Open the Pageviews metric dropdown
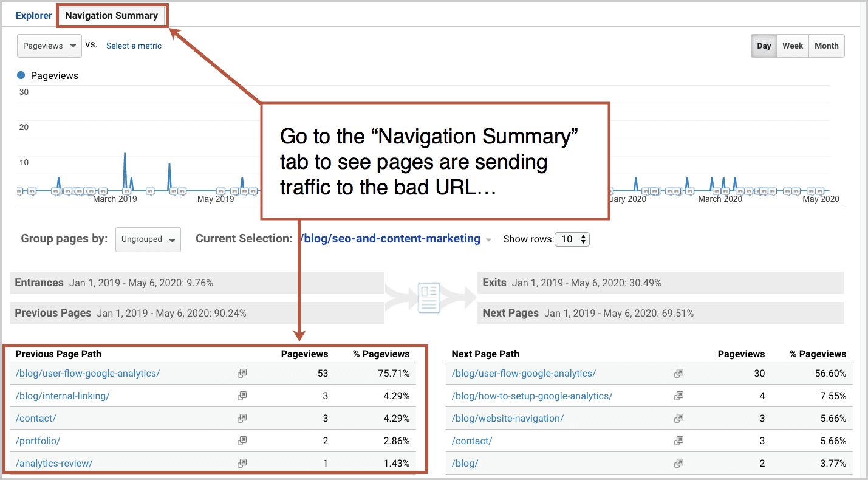Screen dimensions: 868x480 [x=49, y=46]
